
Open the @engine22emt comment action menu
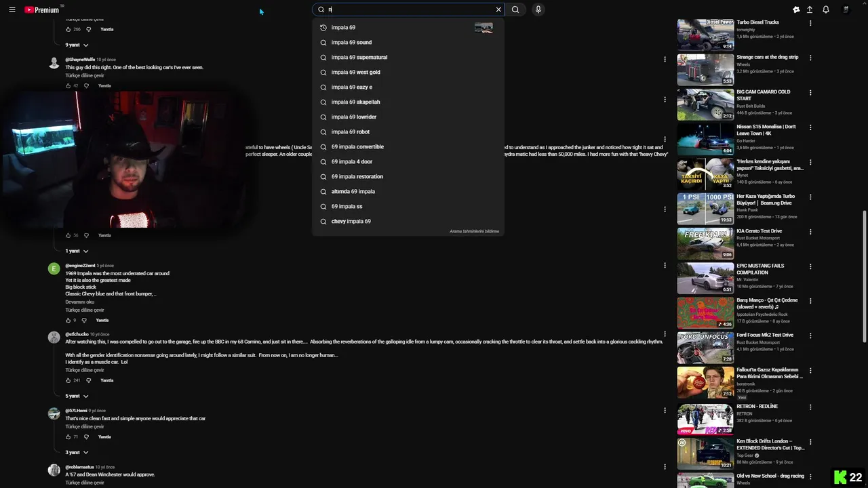coord(665,266)
